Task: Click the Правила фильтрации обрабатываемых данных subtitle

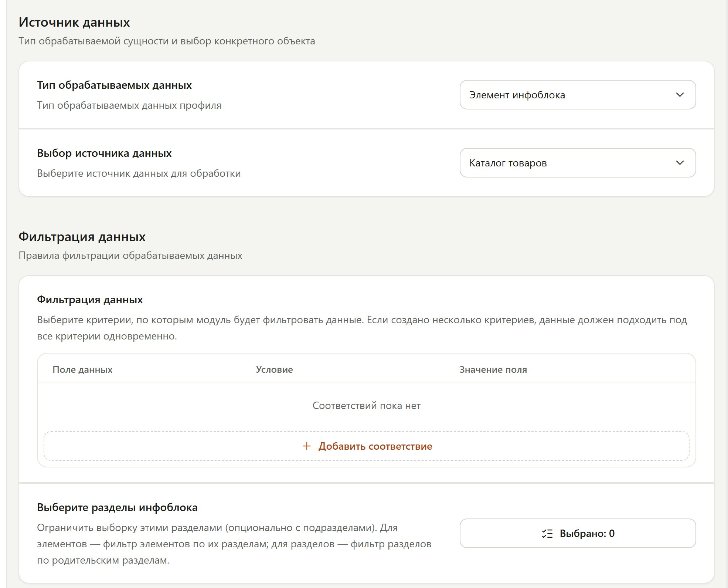Action: [x=130, y=256]
